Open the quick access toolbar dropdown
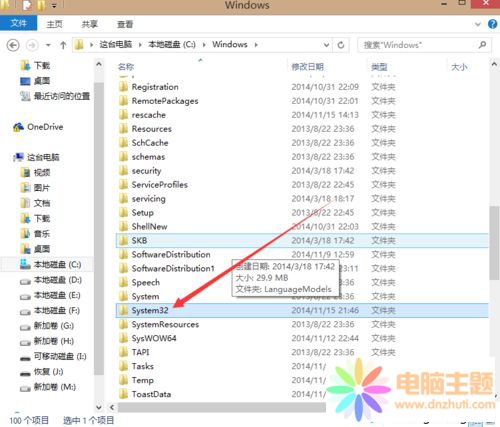The height and width of the screenshot is (427, 500). [54, 6]
